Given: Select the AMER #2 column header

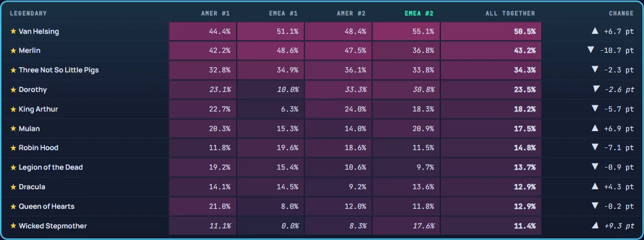Looking at the screenshot, I should [x=351, y=13].
